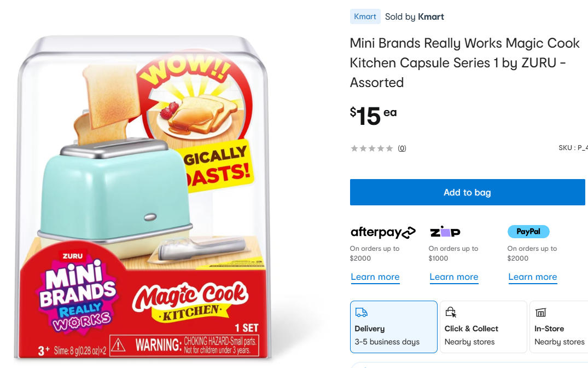Click the product title text
Image resolution: width=588 pixels, height=368 pixels.
click(464, 62)
